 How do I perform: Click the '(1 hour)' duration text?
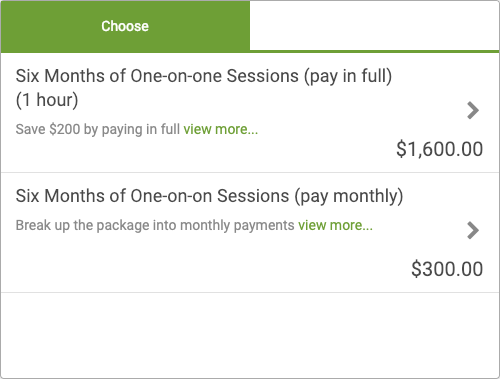coord(47,100)
